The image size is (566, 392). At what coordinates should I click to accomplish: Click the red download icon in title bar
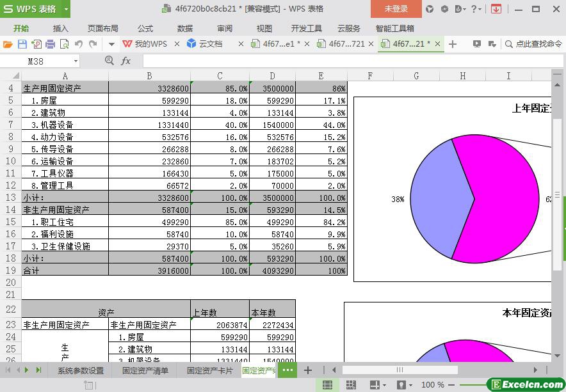pyautogui.click(x=496, y=9)
